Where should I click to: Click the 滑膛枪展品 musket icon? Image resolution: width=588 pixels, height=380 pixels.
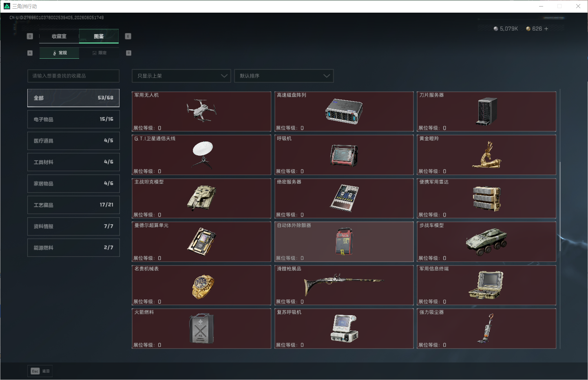[x=344, y=284]
